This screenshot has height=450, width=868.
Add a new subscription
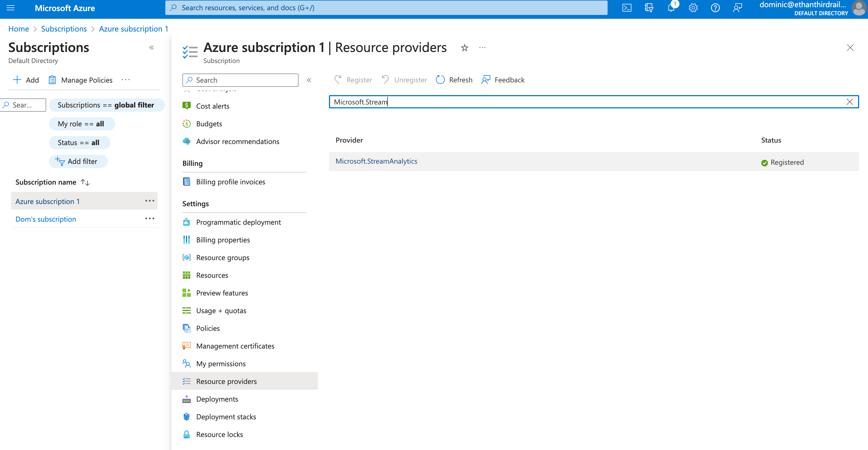[26, 80]
